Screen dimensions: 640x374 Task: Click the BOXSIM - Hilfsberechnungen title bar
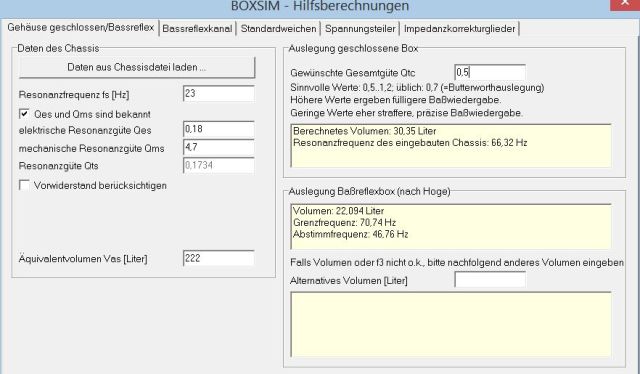(320, 6)
